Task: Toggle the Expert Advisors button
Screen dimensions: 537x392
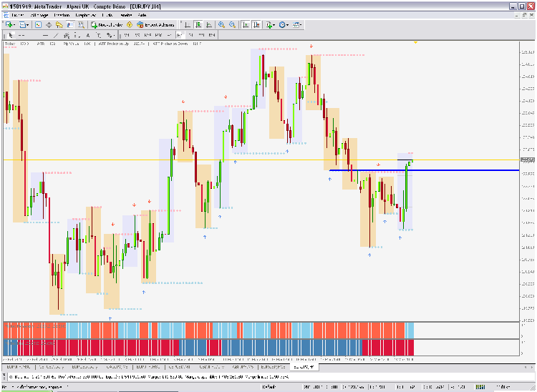Action: [x=156, y=24]
